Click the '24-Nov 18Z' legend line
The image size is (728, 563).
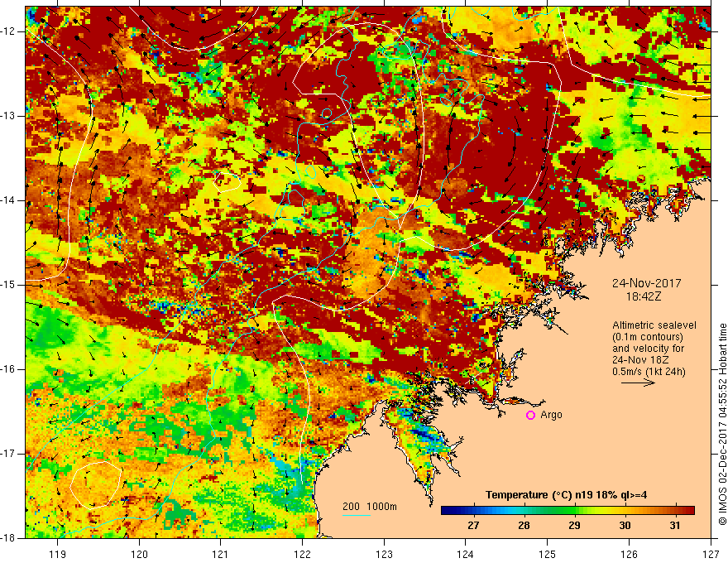coord(642,360)
